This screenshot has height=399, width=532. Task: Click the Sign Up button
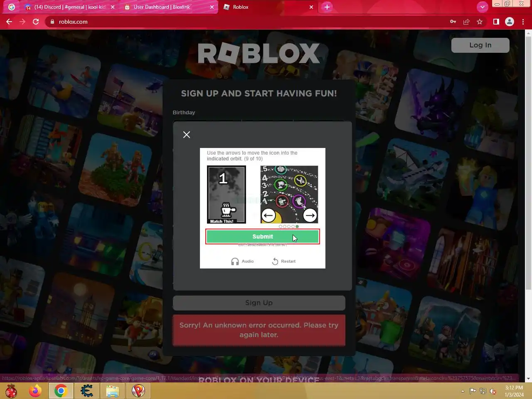point(259,303)
